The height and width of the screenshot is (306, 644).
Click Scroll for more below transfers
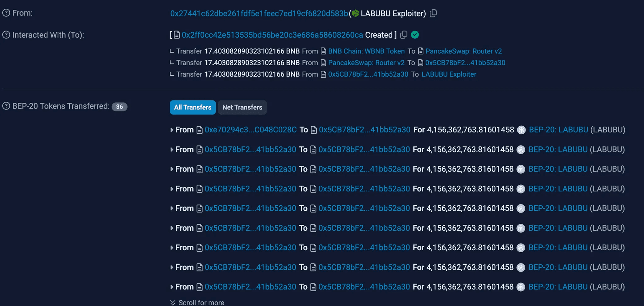(201, 302)
